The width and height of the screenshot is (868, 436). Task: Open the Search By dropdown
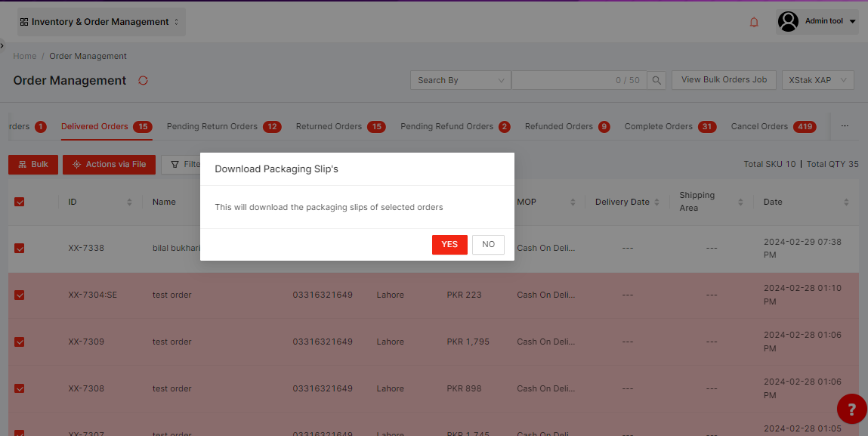(x=460, y=80)
